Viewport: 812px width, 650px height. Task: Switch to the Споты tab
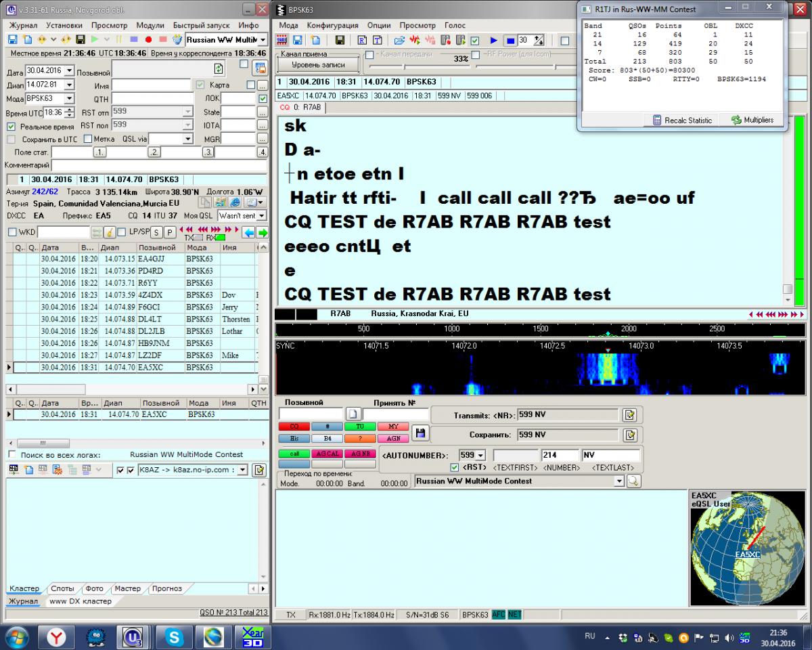point(62,588)
